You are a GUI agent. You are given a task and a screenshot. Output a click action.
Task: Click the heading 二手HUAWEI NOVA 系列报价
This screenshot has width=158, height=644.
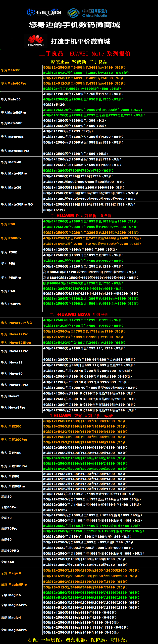pyautogui.click(x=79, y=314)
